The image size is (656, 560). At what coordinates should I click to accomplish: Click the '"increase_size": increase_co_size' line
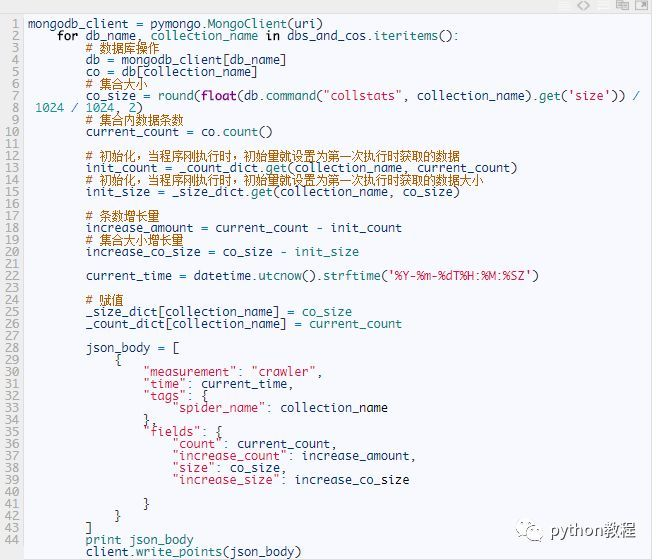(291, 480)
